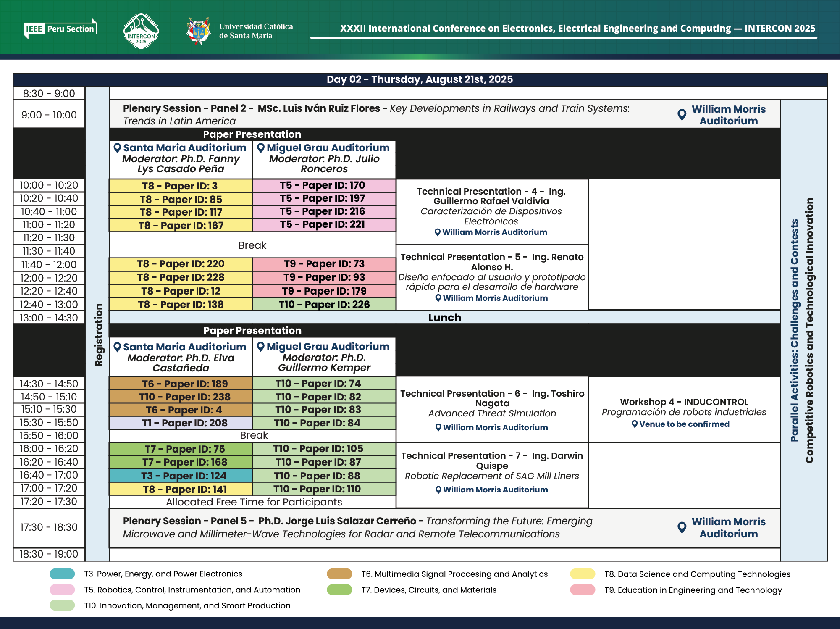
Task: Click Plenary Session Panel 5 Salazar Cerreño text
Action: click(x=357, y=527)
